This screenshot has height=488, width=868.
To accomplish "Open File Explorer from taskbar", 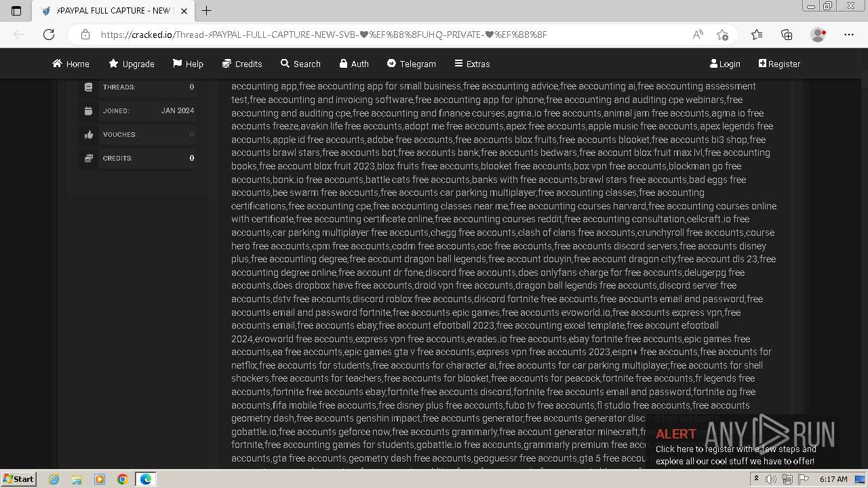I will (x=77, y=479).
